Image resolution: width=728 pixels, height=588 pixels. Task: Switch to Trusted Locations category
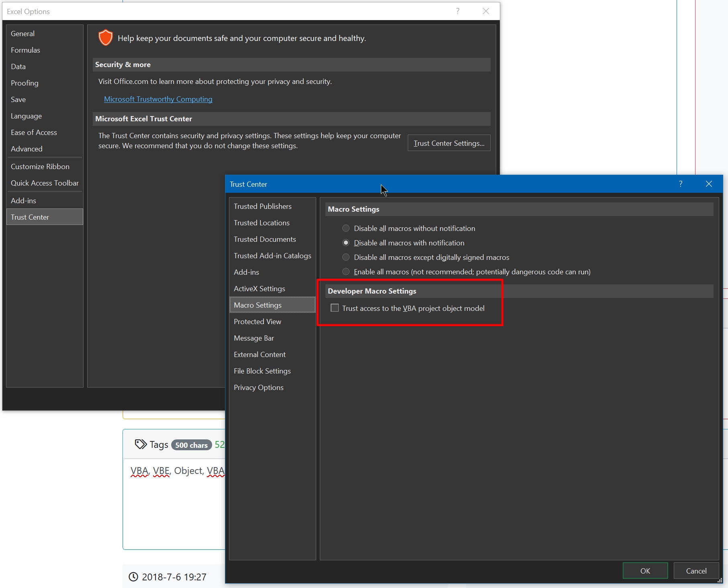pos(262,223)
